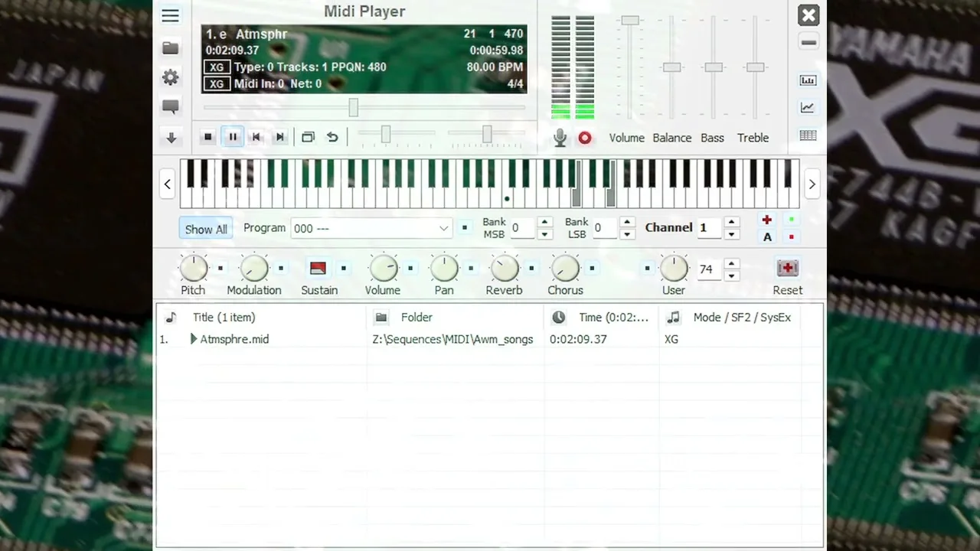Increase the Channel number with up arrow

(x=732, y=222)
